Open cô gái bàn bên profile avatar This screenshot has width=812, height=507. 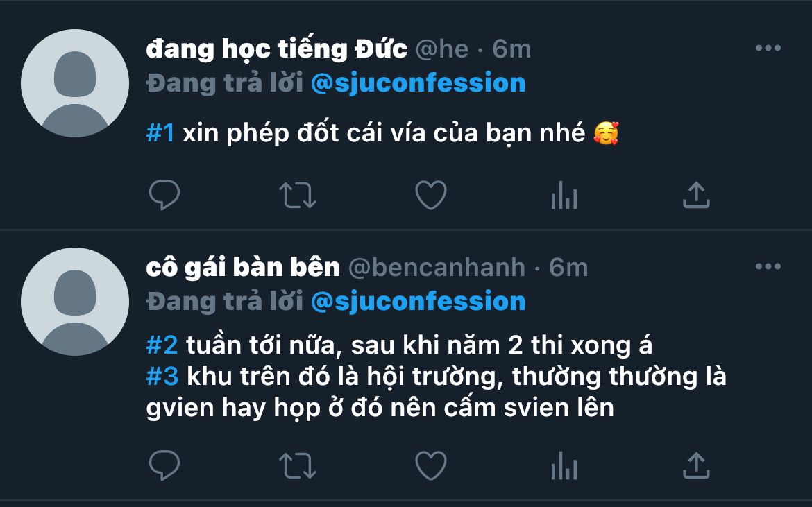(x=75, y=302)
